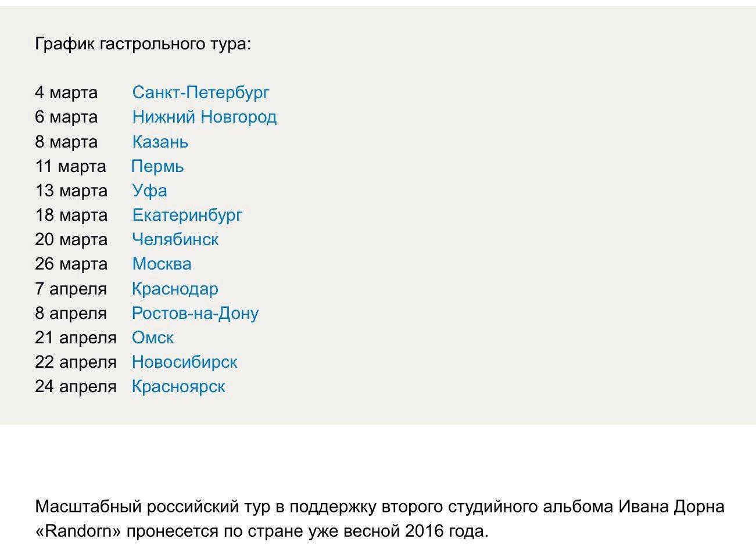Click the Нижний Новгород link

[205, 117]
